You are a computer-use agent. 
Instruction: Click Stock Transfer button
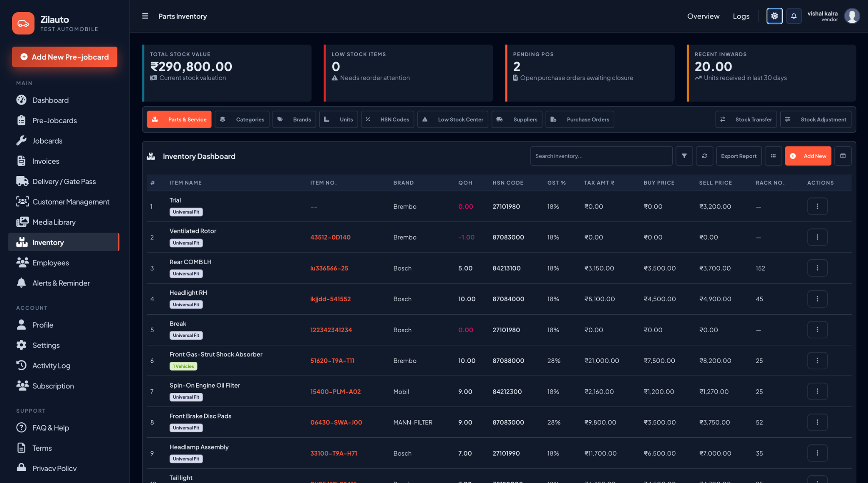click(746, 119)
